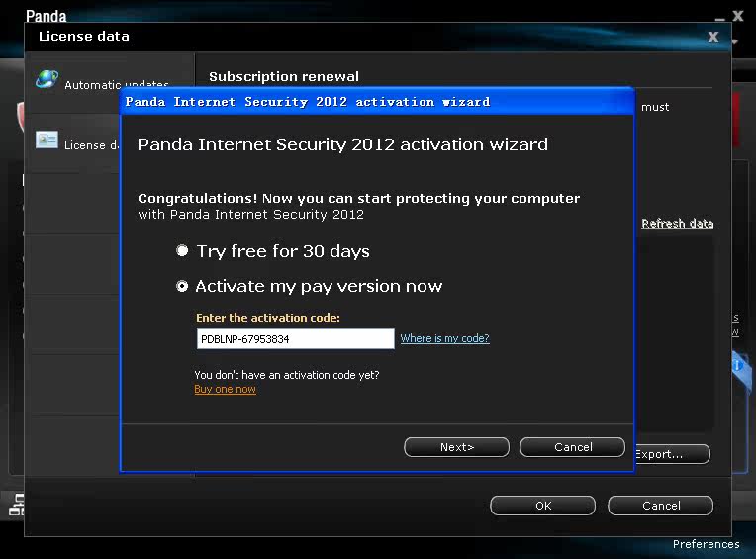Click Next> in the activation wizard
Screen dimensions: 756x559
tap(456, 447)
